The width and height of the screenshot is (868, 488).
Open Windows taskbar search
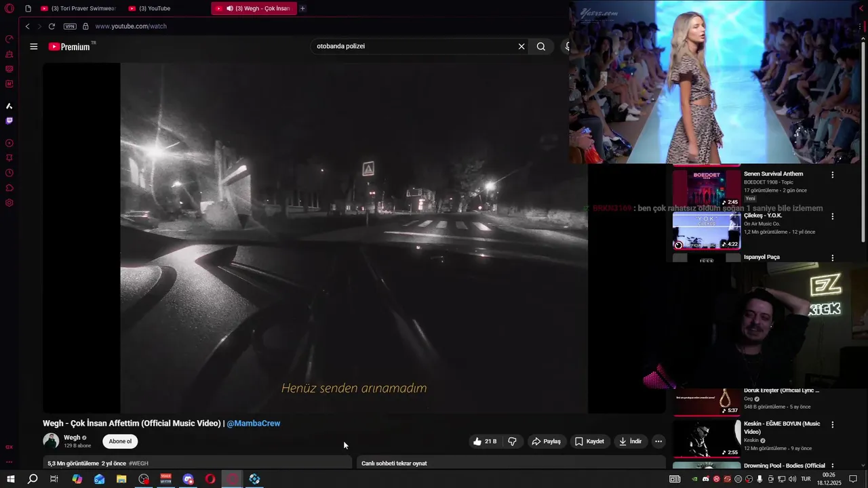point(33,479)
